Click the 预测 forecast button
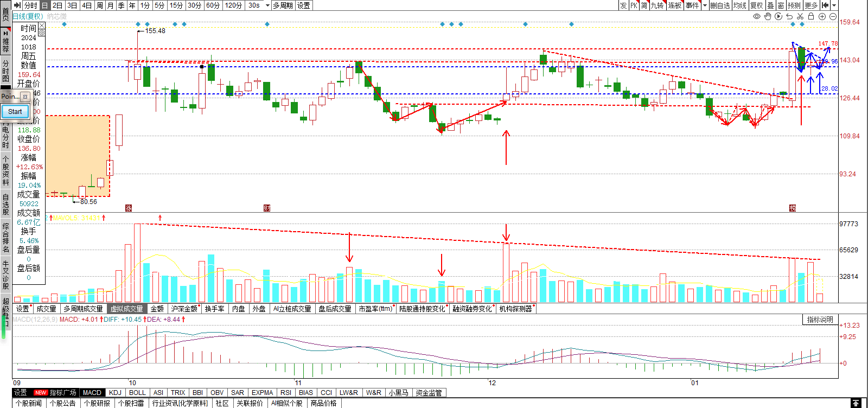868x408 pixels. point(794,5)
